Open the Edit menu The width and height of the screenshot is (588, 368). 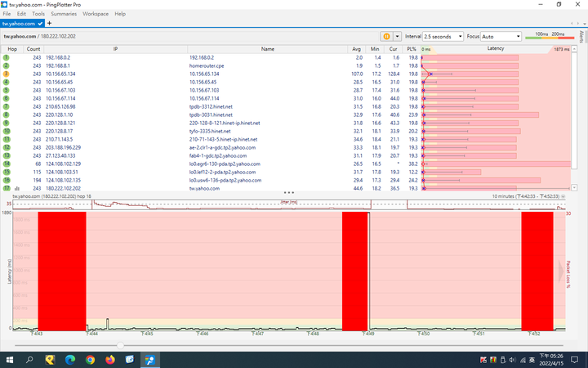coord(21,14)
